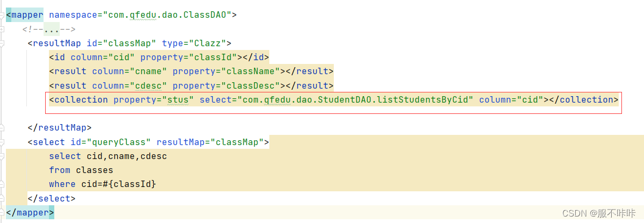Click the parameter #{classId} in where clause
644x223 pixels.
pyautogui.click(x=130, y=184)
